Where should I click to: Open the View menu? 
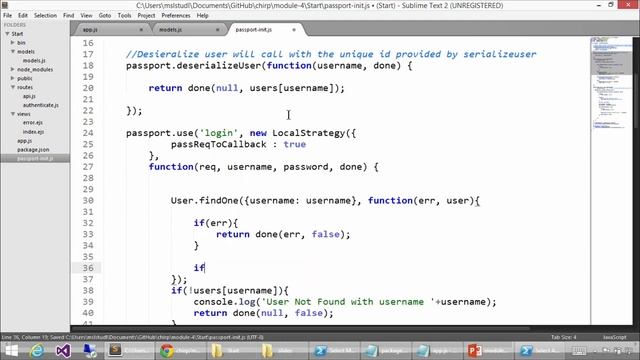coord(86,16)
